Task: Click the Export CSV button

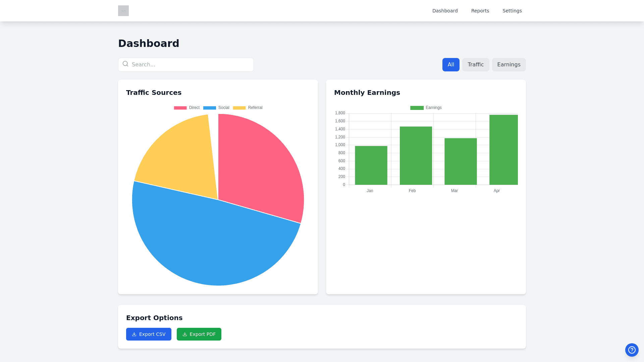Action: [x=149, y=334]
